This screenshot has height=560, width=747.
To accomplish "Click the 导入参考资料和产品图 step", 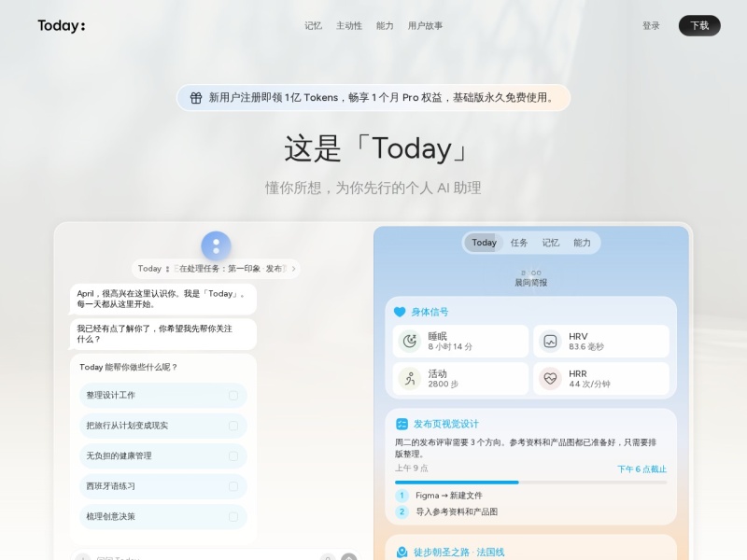I will pyautogui.click(x=457, y=511).
